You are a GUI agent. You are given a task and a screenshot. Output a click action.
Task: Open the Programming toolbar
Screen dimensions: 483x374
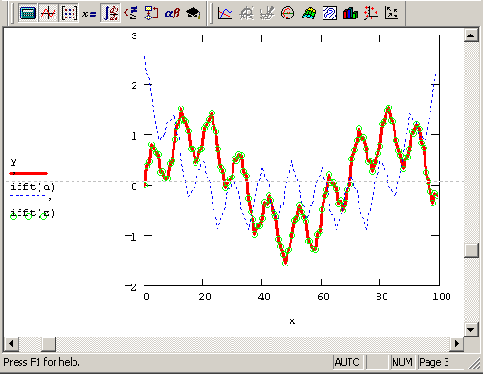[152, 13]
